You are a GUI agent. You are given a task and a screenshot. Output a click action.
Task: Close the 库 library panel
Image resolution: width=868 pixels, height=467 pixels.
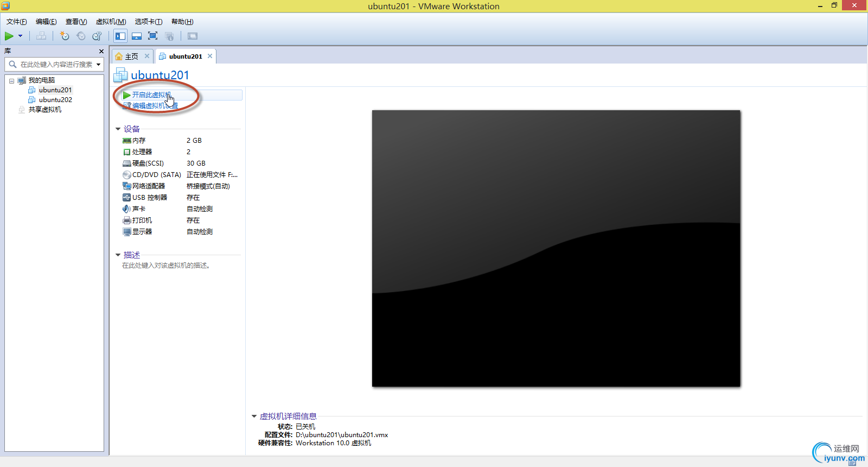[101, 51]
